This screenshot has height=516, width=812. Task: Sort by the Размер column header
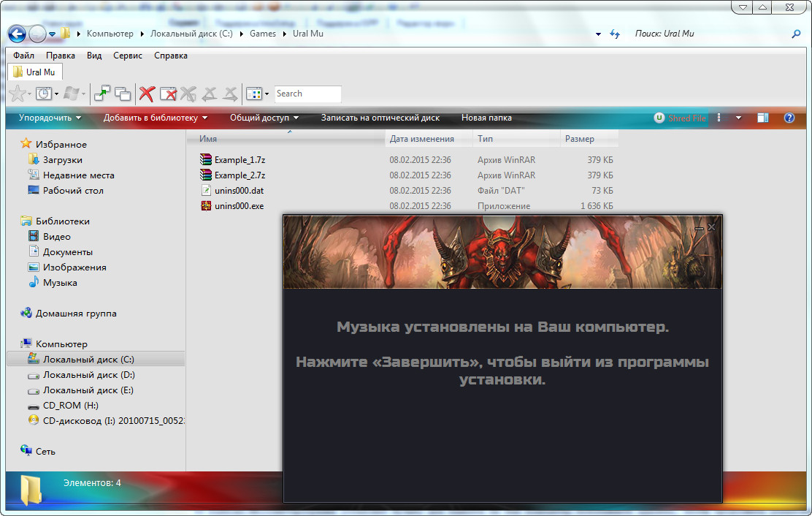(589, 139)
